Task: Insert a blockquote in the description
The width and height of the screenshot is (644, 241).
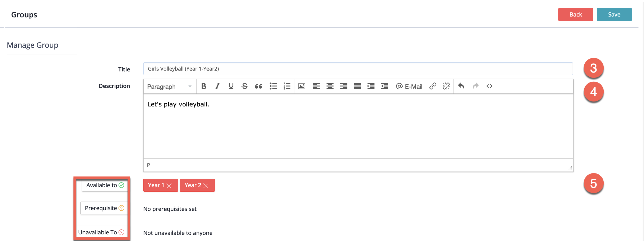Action: [258, 86]
